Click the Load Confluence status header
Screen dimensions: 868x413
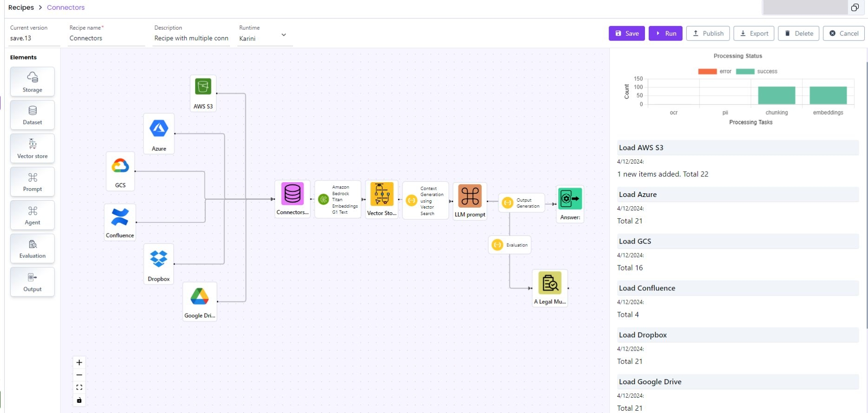[738, 288]
